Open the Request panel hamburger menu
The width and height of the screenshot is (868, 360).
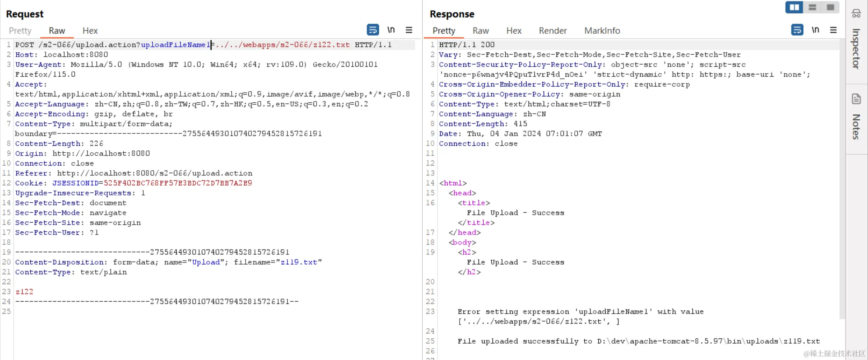409,30
